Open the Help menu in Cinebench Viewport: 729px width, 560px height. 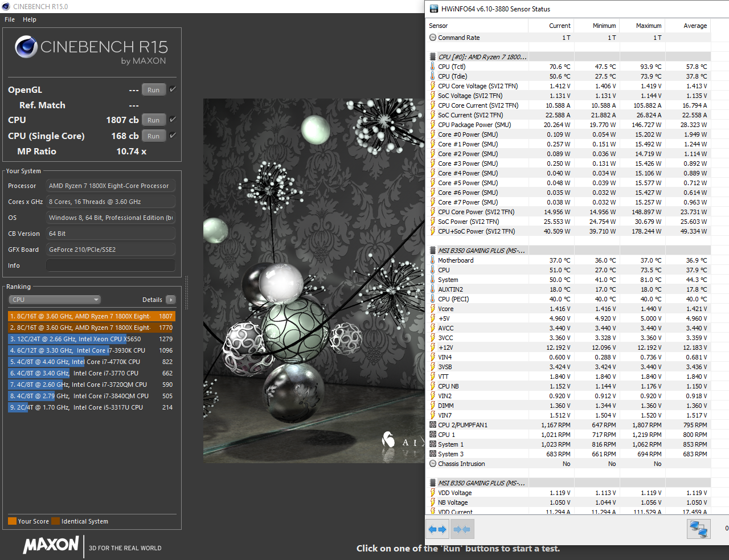(x=30, y=19)
